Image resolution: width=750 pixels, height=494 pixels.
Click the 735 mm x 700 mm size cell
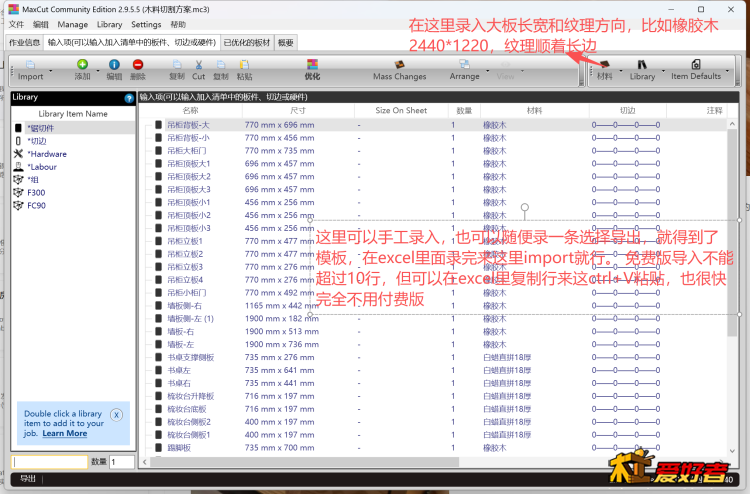pos(279,448)
